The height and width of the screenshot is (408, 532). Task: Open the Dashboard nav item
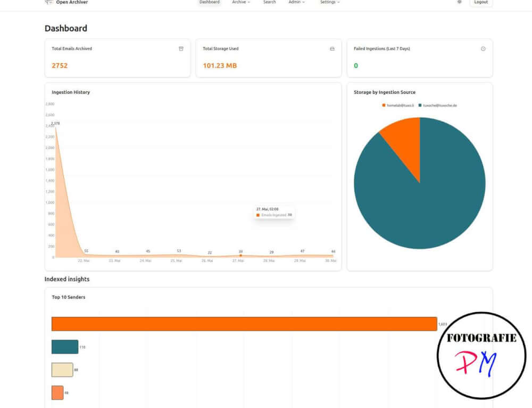point(209,2)
